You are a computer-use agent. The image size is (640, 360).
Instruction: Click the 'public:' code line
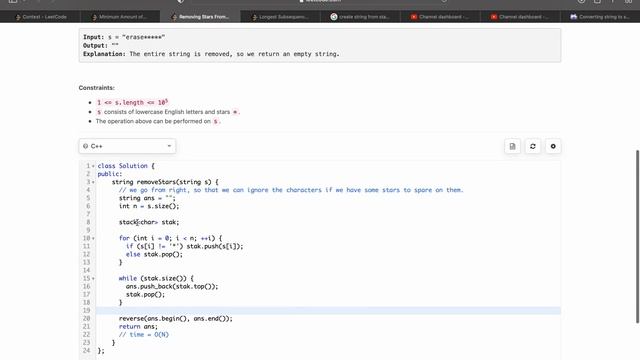tap(110, 174)
